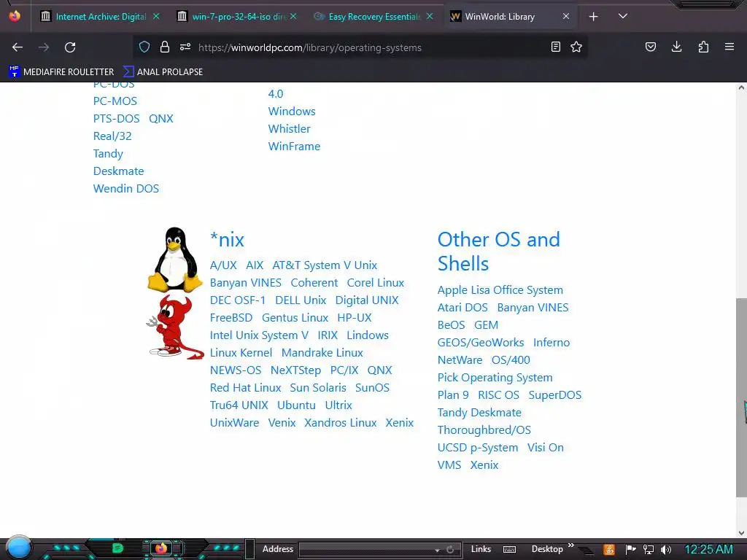
Task: Open the Whistler link
Action: click(x=289, y=128)
